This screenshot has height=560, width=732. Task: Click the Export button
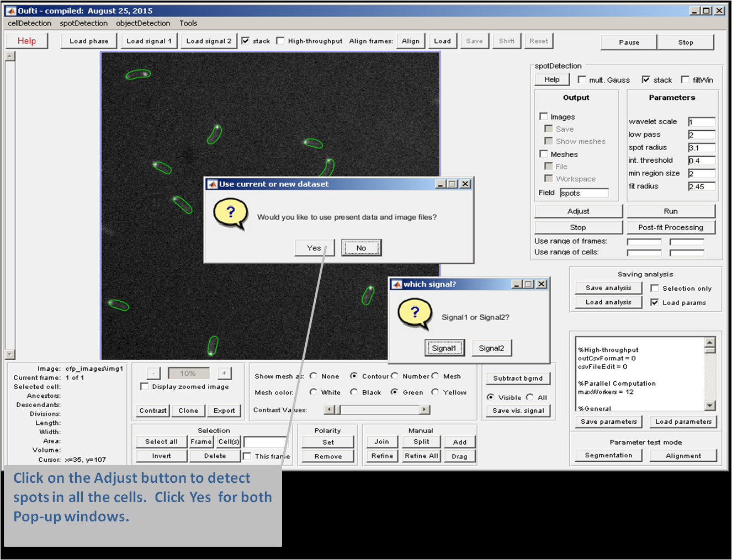(224, 410)
